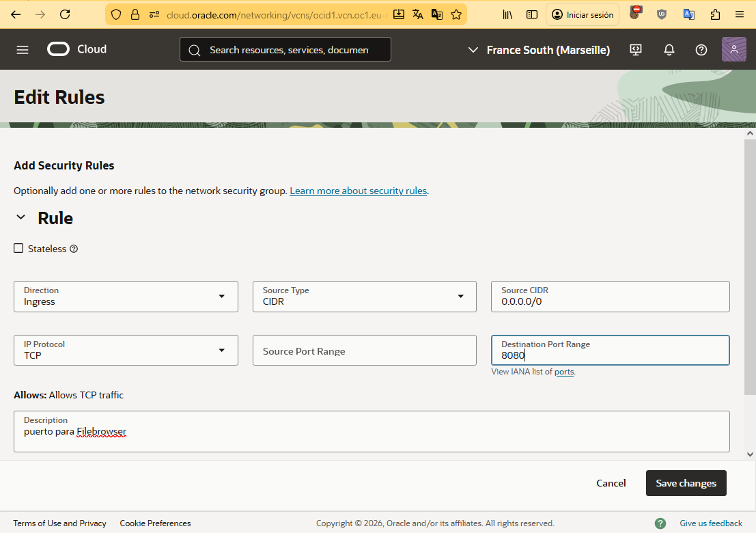756x533 pixels.
Task: Click the Stateless help info icon
Action: point(74,249)
